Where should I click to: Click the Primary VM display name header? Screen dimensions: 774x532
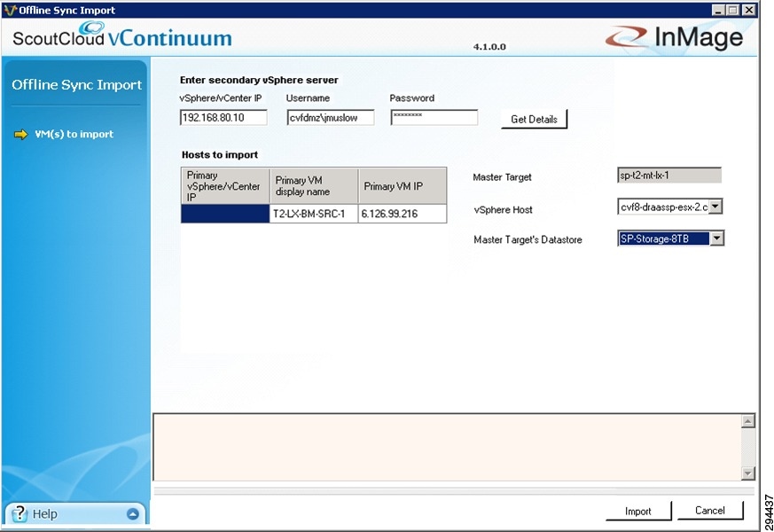pyautogui.click(x=314, y=186)
